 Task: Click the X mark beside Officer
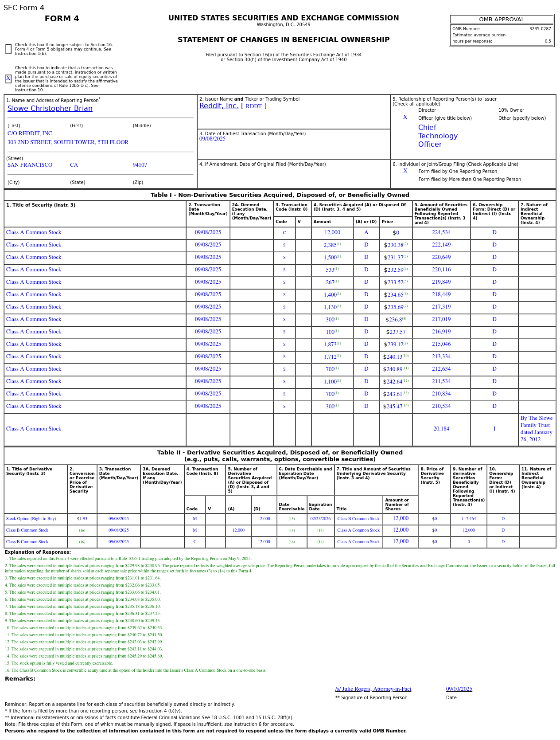pyautogui.click(x=405, y=117)
